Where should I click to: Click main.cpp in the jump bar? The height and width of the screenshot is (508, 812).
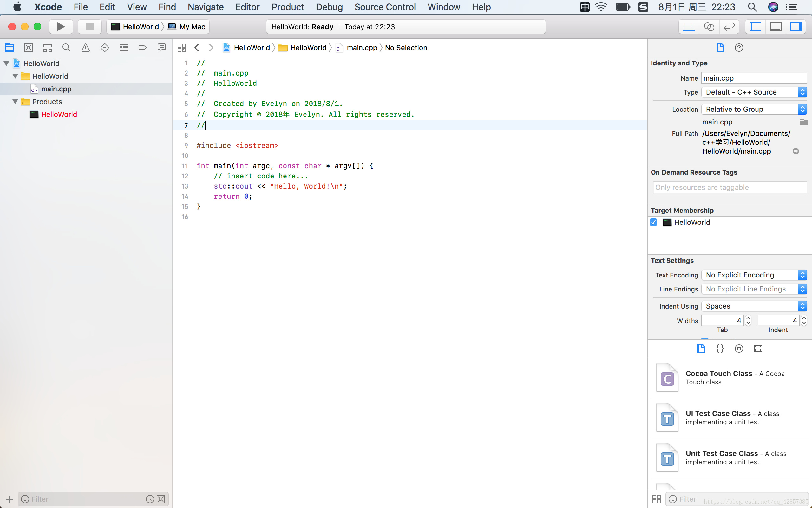[x=356, y=48]
